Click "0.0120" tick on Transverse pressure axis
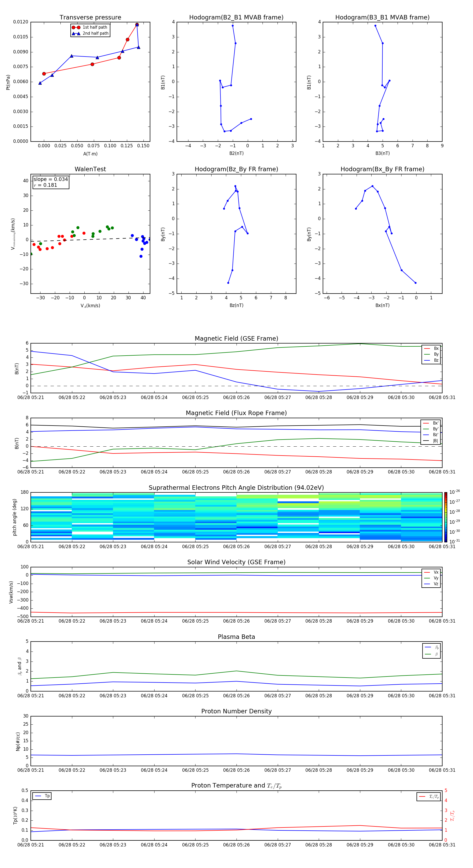 point(20,22)
